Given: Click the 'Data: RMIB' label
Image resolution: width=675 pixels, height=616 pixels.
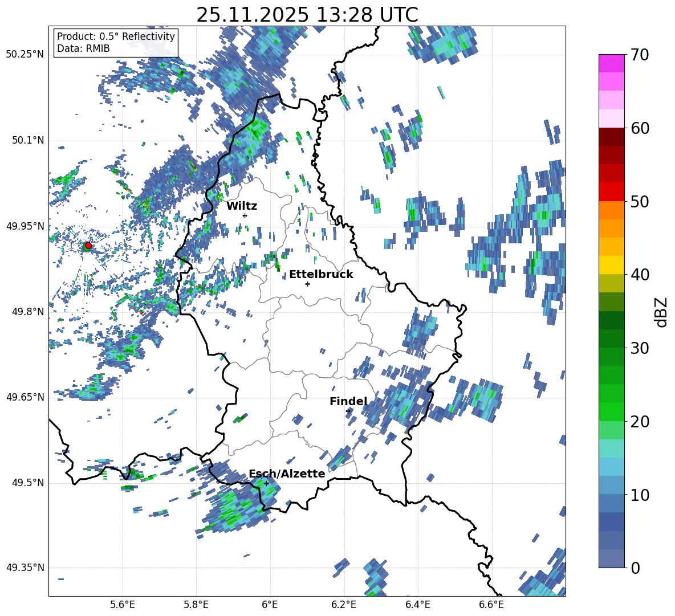Looking at the screenshot, I should pyautogui.click(x=83, y=48).
